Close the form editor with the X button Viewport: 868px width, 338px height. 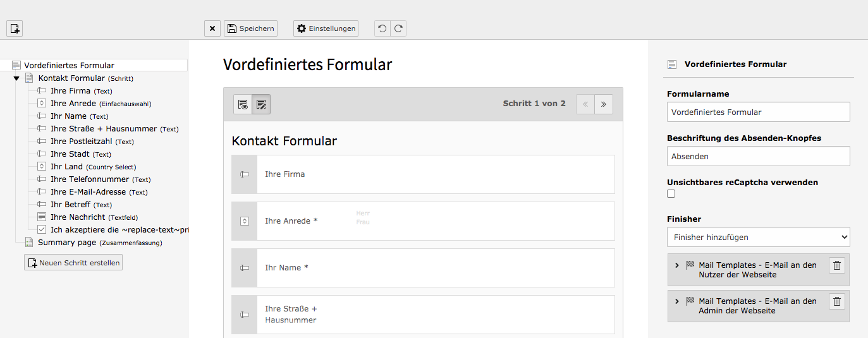(x=212, y=28)
